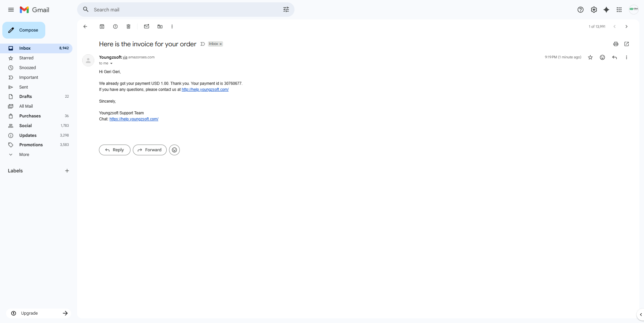
Task: Open search options filters
Action: point(286,9)
